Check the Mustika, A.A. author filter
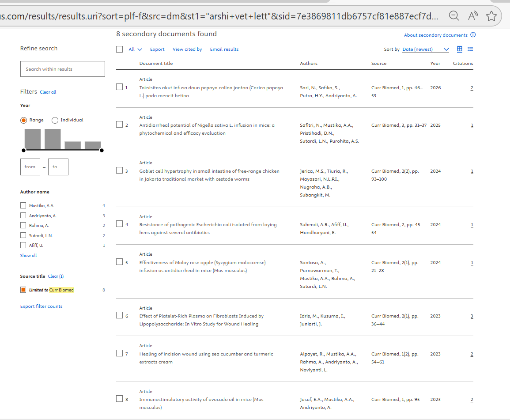This screenshot has height=420, width=510. tap(23, 205)
